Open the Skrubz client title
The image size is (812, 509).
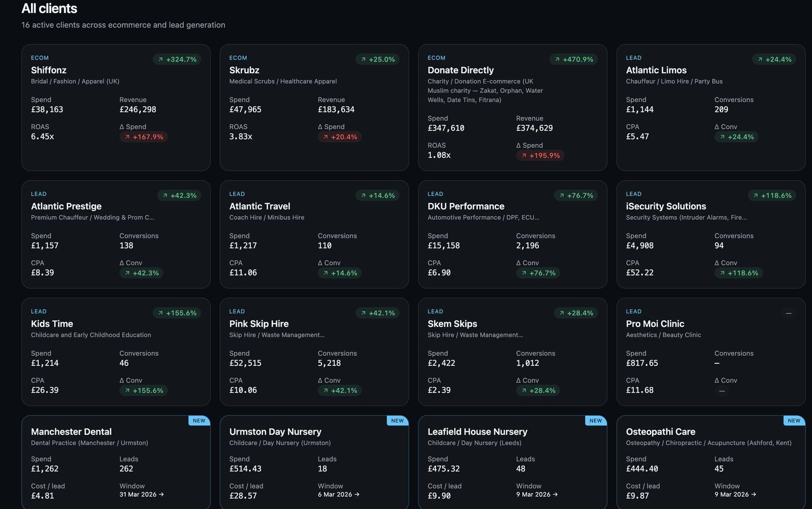(244, 70)
